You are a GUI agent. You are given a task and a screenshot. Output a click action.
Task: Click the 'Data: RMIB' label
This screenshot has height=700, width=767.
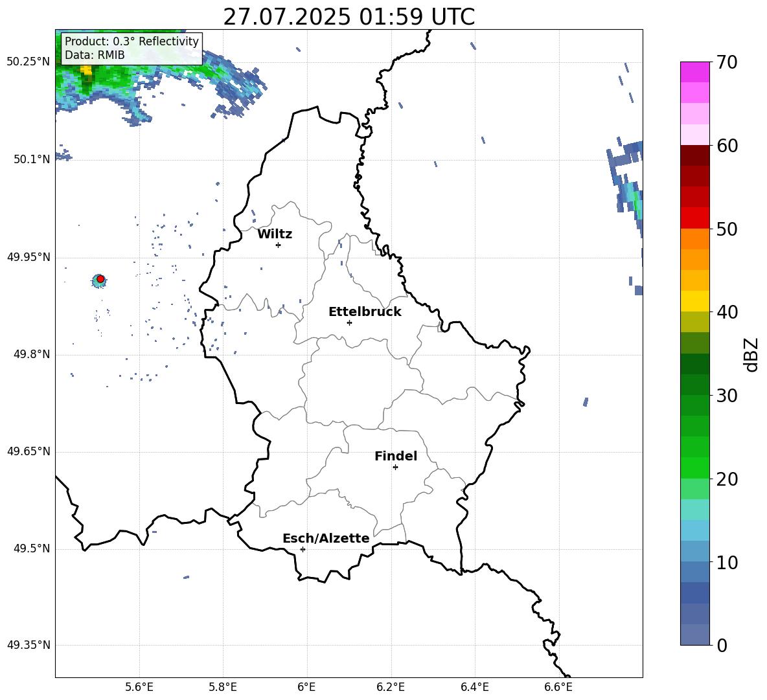[x=95, y=55]
